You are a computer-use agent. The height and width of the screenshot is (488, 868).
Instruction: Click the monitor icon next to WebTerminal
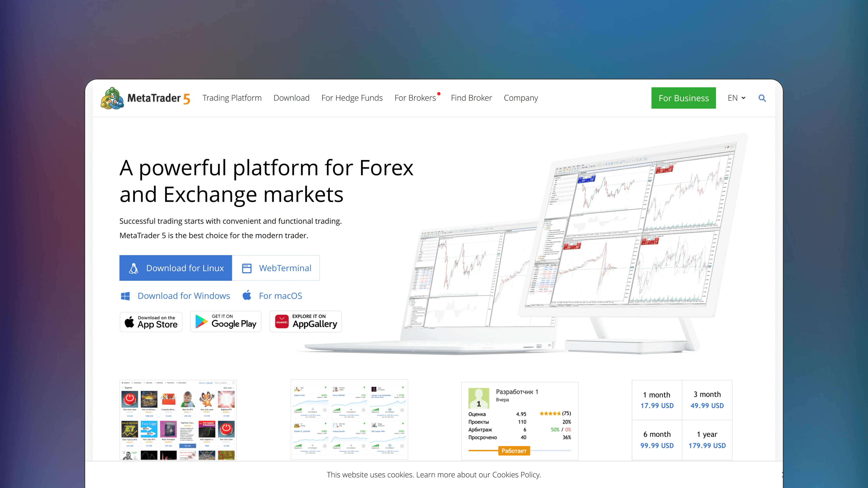point(247,268)
